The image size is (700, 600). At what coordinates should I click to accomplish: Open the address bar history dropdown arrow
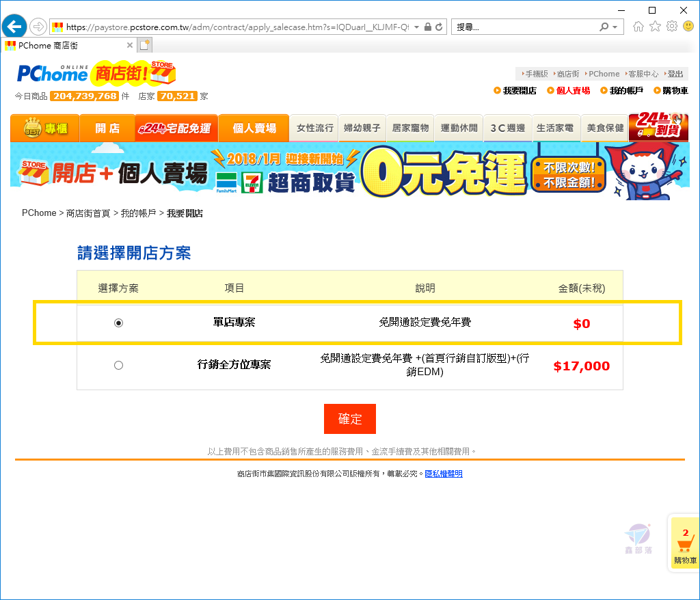tap(416, 27)
